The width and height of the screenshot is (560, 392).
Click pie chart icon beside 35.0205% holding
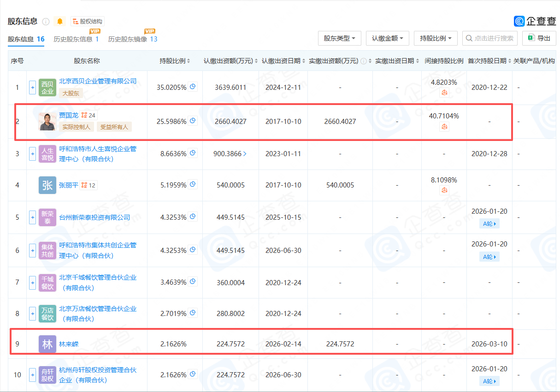[193, 87]
